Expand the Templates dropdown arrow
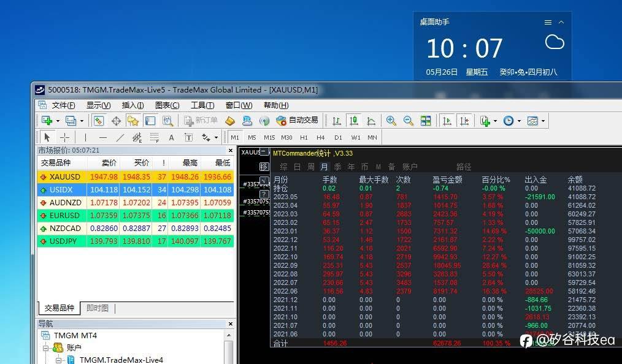The width and height of the screenshot is (622, 364). point(543,121)
